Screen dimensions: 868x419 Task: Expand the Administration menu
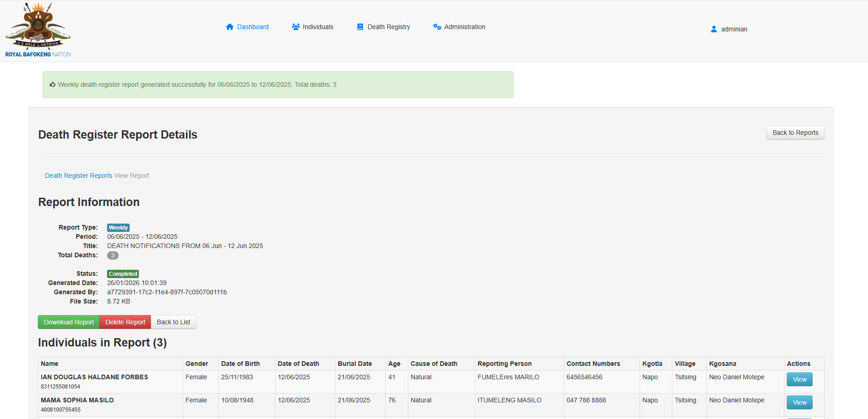tap(464, 27)
